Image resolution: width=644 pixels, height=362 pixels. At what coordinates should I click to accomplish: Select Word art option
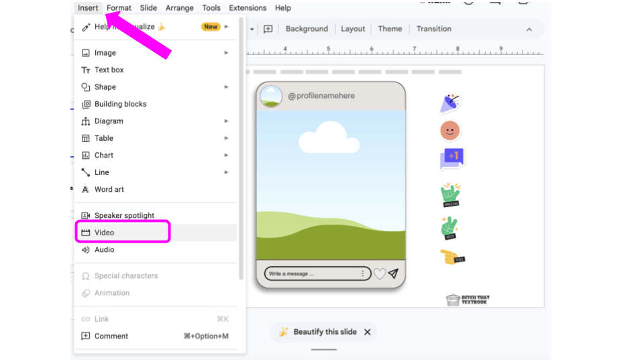click(x=156, y=190)
